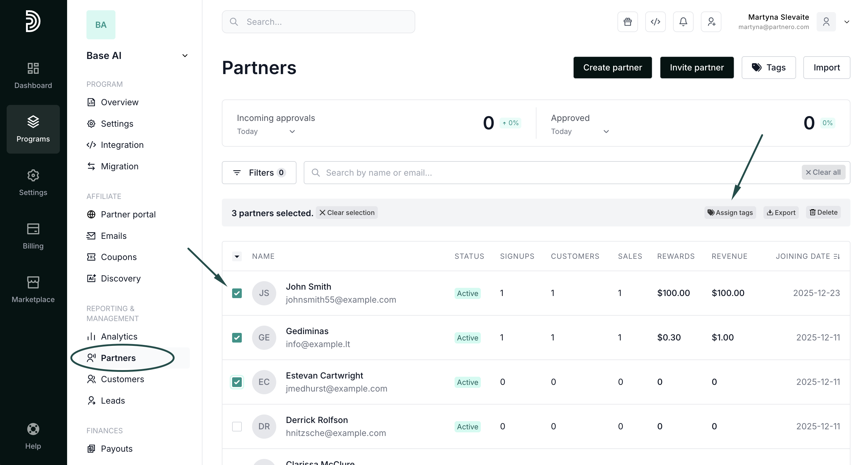Click the Invite partner button
Image resolution: width=868 pixels, height=465 pixels.
click(x=697, y=67)
